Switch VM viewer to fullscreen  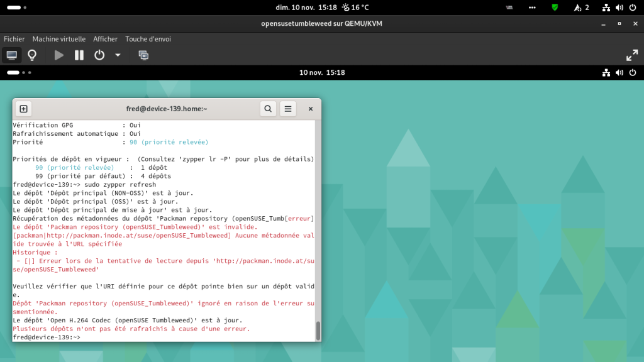pyautogui.click(x=632, y=55)
